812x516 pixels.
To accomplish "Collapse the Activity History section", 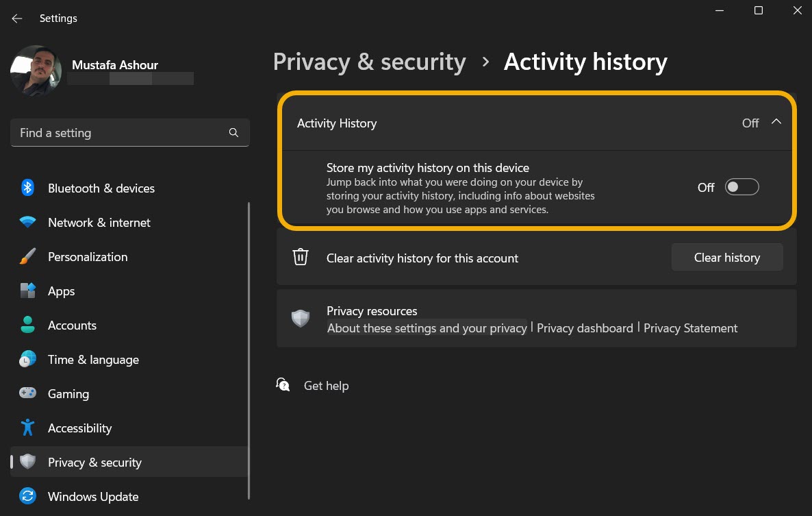I will pyautogui.click(x=776, y=121).
